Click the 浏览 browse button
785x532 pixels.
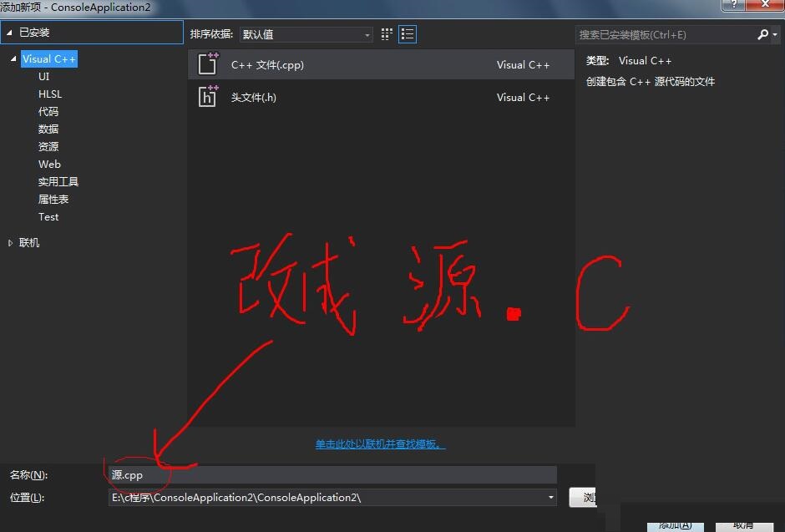click(583, 498)
